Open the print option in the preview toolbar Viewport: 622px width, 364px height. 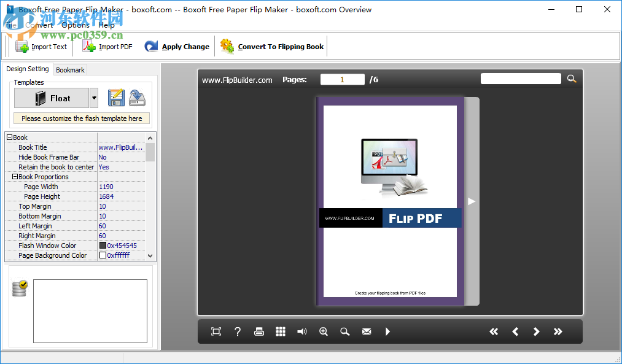coord(259,331)
